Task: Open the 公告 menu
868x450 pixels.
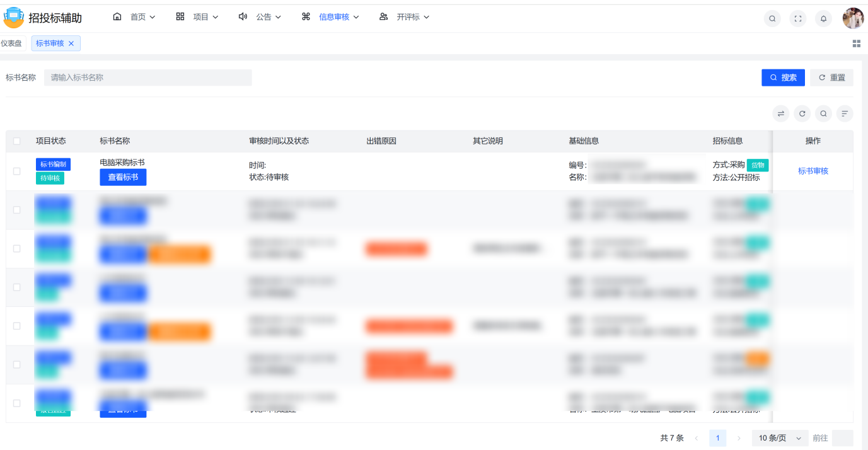Action: point(265,17)
